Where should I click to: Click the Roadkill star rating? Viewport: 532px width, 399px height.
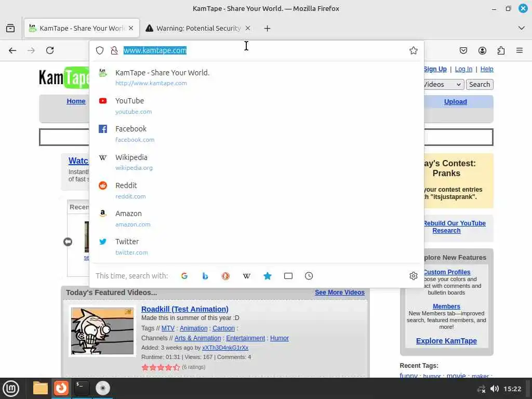(161, 367)
